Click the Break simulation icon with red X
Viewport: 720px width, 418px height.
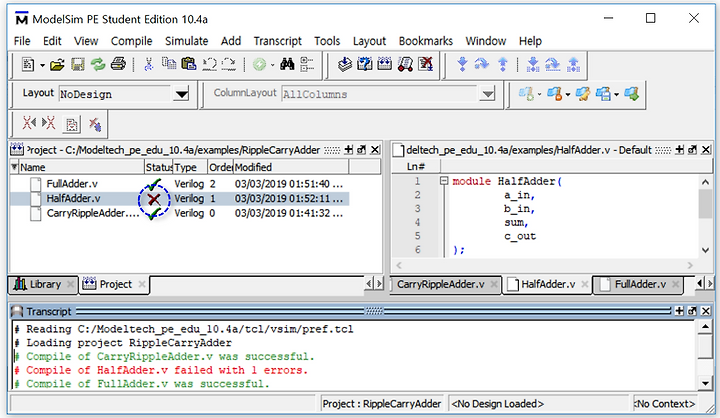426,64
